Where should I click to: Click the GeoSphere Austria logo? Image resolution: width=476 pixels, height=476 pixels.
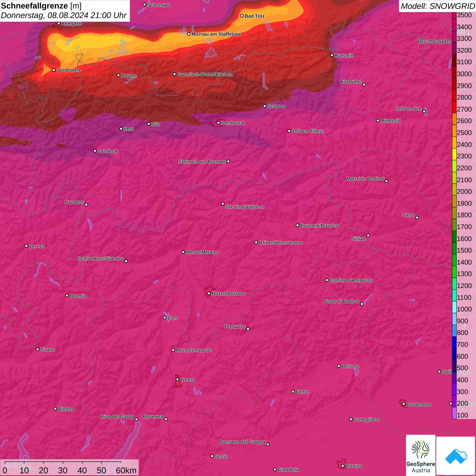tap(421, 455)
